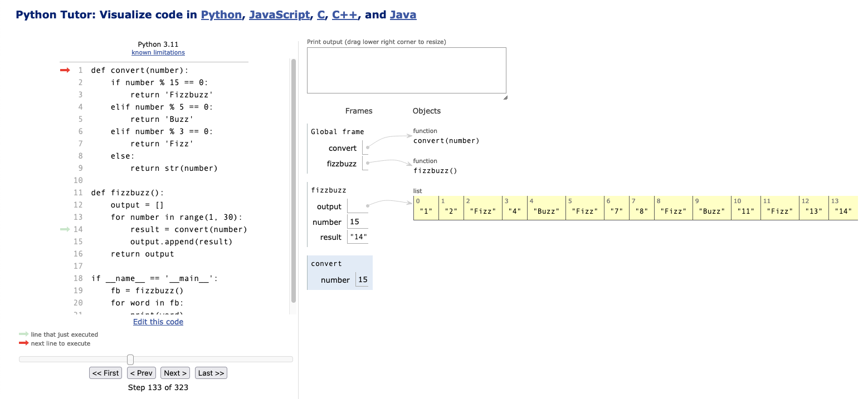The height and width of the screenshot is (399, 868).
Task: Click list element index 9 value "Buzz"
Action: [711, 211]
